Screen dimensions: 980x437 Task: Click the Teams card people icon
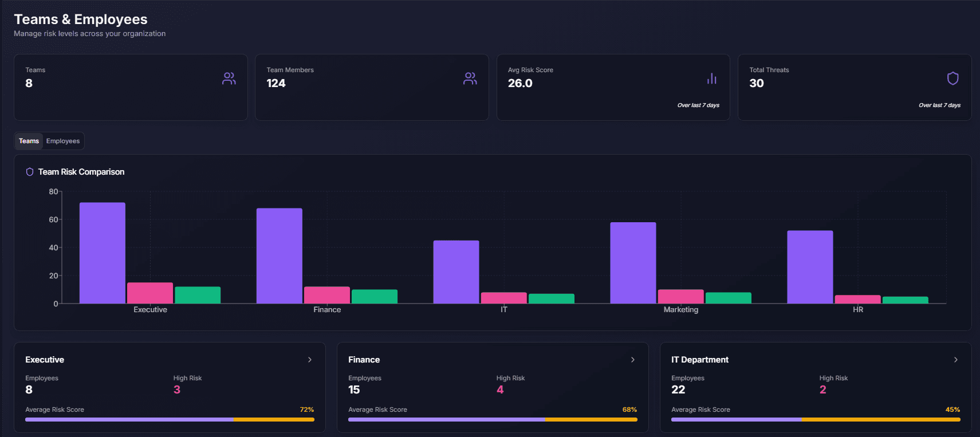tap(229, 78)
